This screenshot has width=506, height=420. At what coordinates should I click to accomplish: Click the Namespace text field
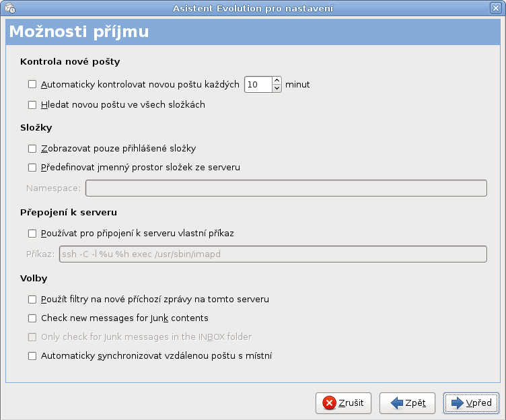point(286,188)
